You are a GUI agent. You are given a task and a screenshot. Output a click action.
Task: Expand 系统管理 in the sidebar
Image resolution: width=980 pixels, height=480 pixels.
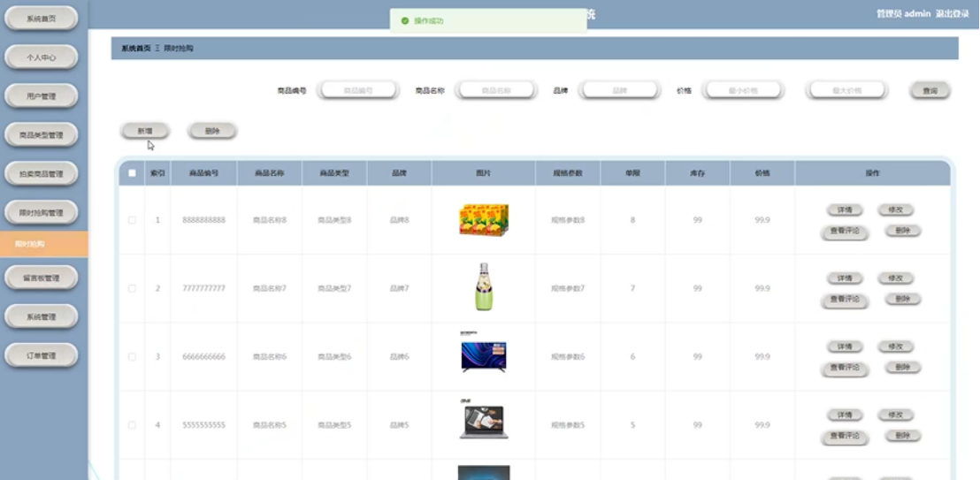pyautogui.click(x=42, y=316)
